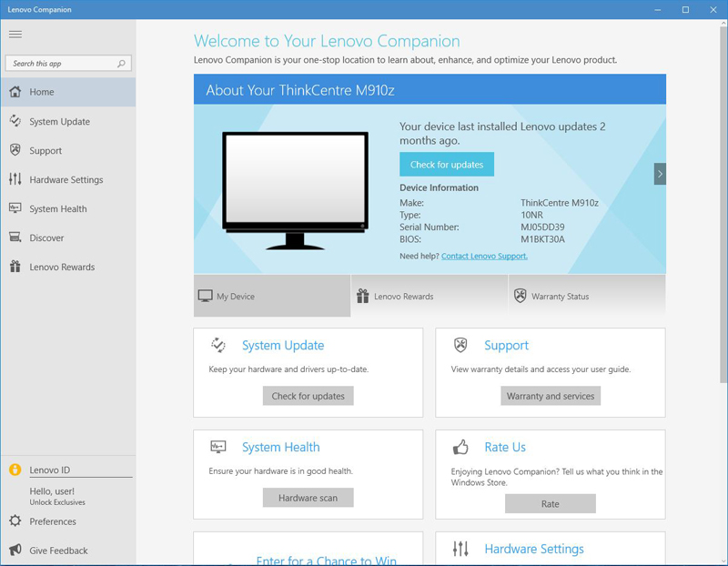Screen dimensions: 728x566
Task: Click the BIOS value M1BKT30A
Action: coord(542,239)
